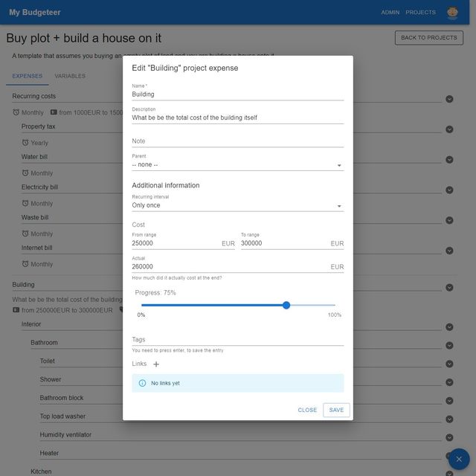Viewport: 476px width, 476px height.
Task: Open the Parent dropdown
Action: pyautogui.click(x=238, y=164)
